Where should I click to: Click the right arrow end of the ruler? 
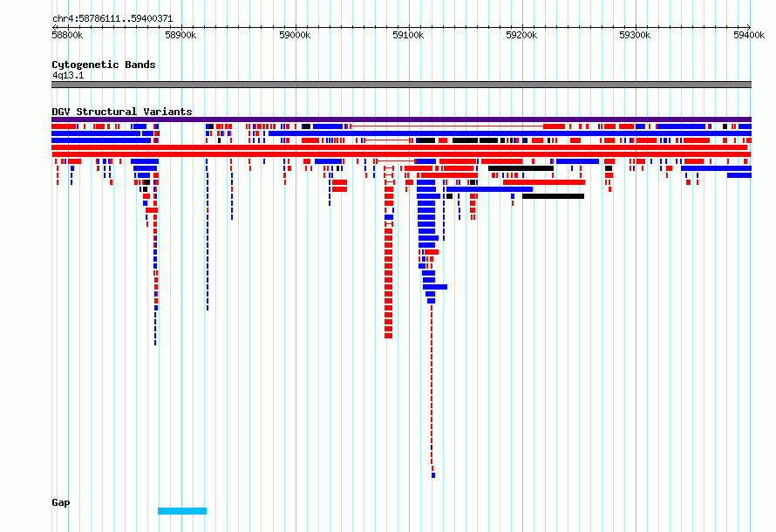tap(749, 27)
